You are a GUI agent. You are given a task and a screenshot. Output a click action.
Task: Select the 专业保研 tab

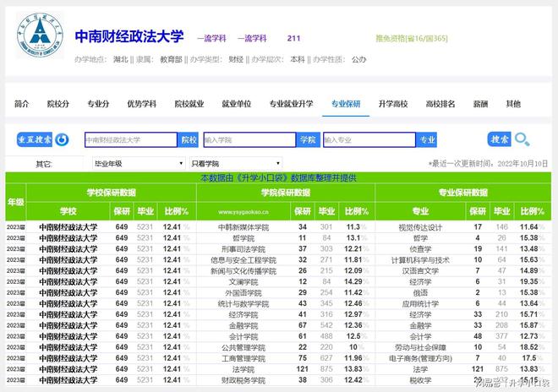pos(346,104)
